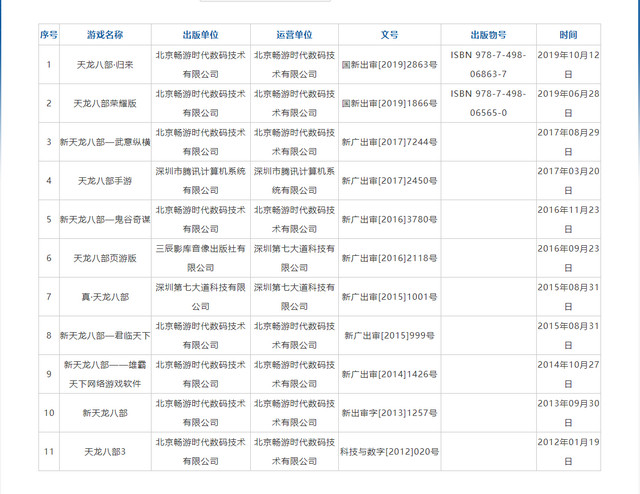The width and height of the screenshot is (640, 494).
Task: Select game name 天龙八部页游版
Action: 105,258
